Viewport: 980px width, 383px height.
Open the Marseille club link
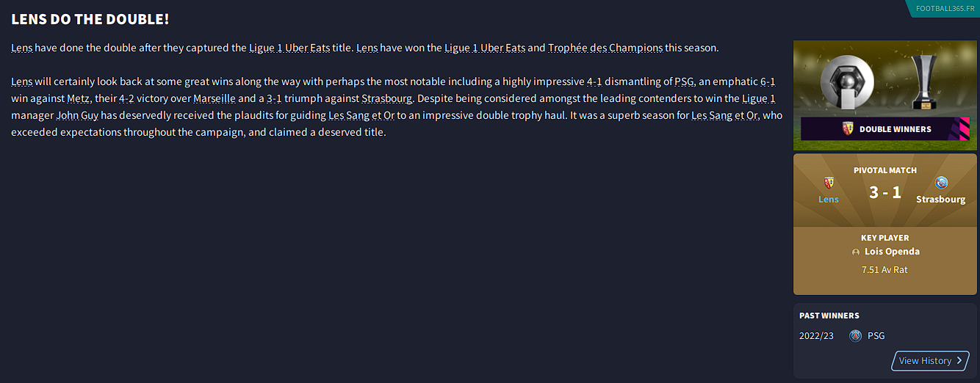click(x=215, y=98)
